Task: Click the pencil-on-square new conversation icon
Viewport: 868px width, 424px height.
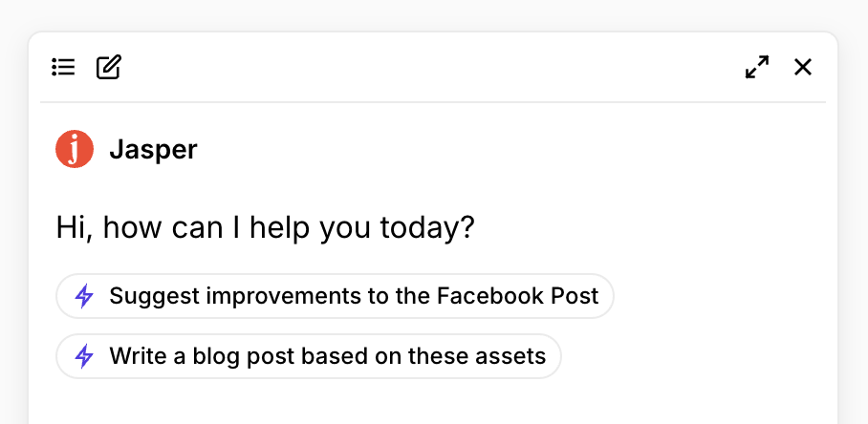Action: (x=109, y=67)
